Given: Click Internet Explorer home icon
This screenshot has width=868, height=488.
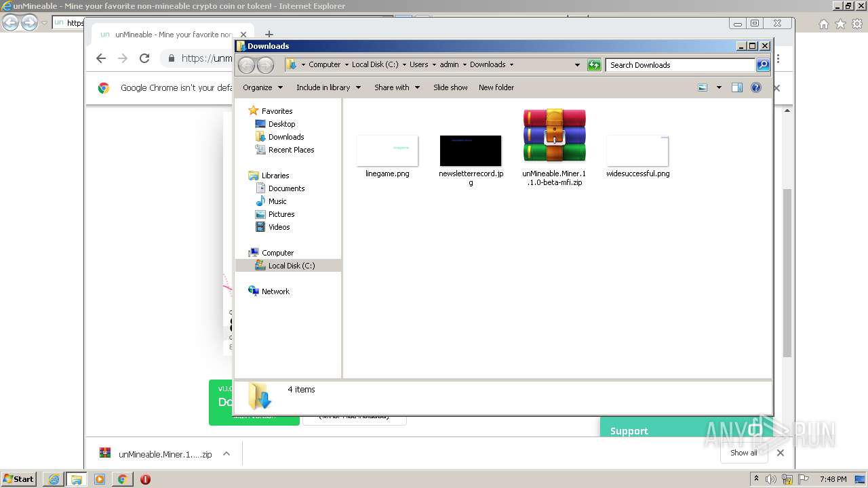Looking at the screenshot, I should click(x=823, y=24).
